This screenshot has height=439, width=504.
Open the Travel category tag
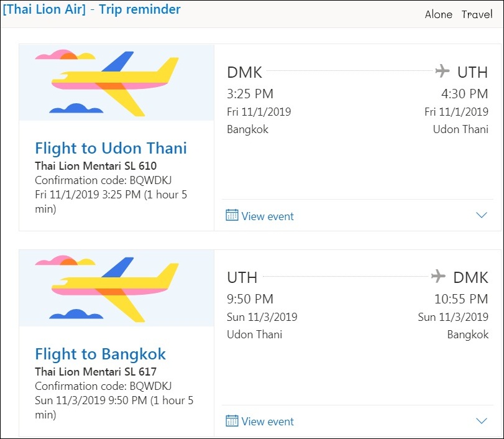(x=477, y=14)
